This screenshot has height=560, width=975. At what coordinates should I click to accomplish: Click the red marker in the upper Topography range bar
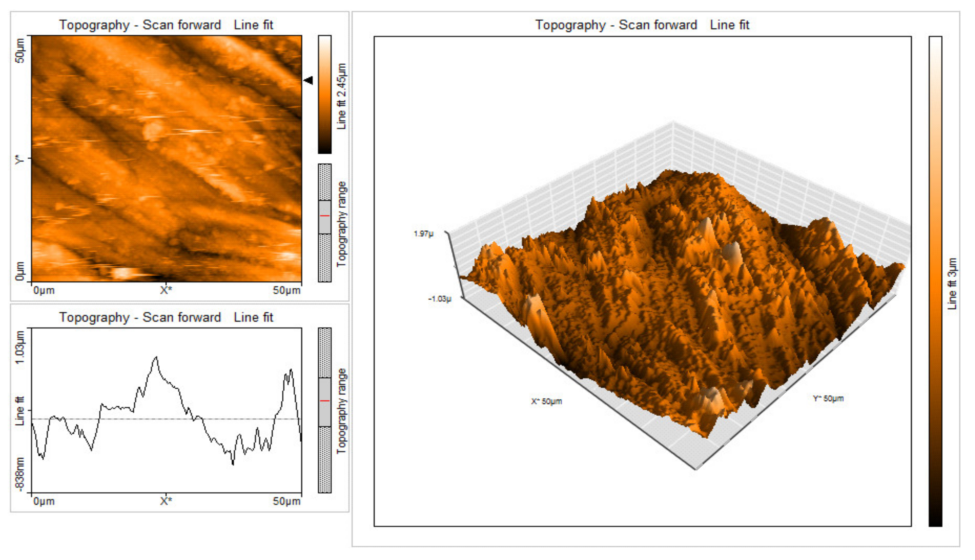click(x=325, y=216)
